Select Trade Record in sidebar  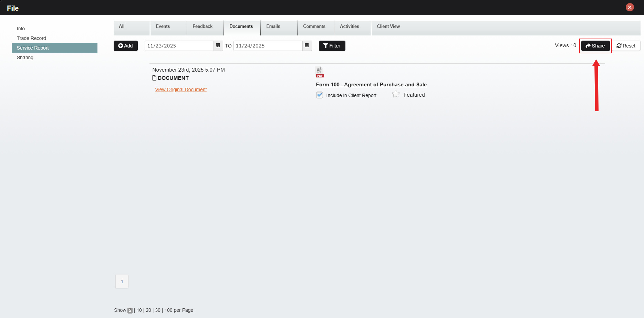[x=31, y=38]
